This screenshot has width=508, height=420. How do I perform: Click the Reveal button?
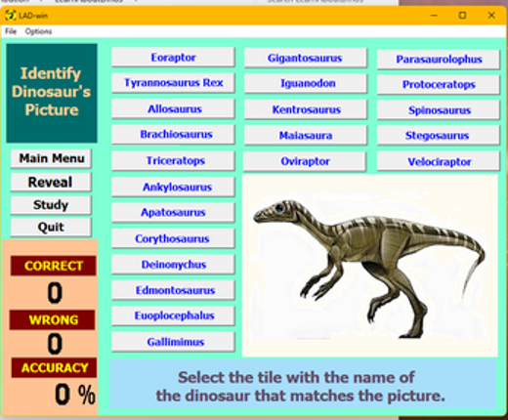[x=51, y=182]
